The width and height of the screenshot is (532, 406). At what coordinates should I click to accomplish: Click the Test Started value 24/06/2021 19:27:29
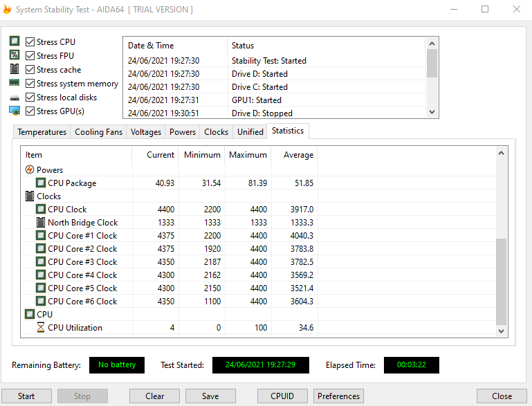tap(261, 365)
